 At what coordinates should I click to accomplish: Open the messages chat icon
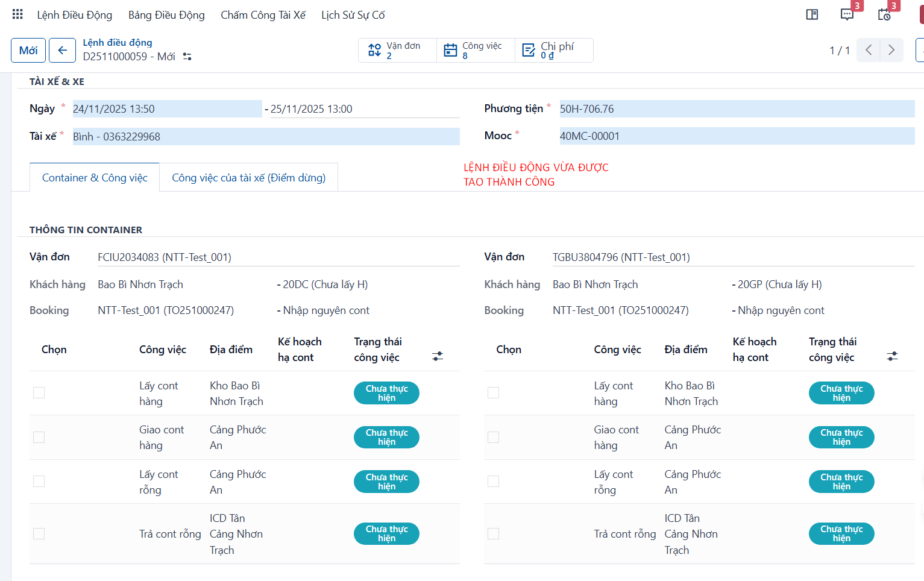[847, 14]
